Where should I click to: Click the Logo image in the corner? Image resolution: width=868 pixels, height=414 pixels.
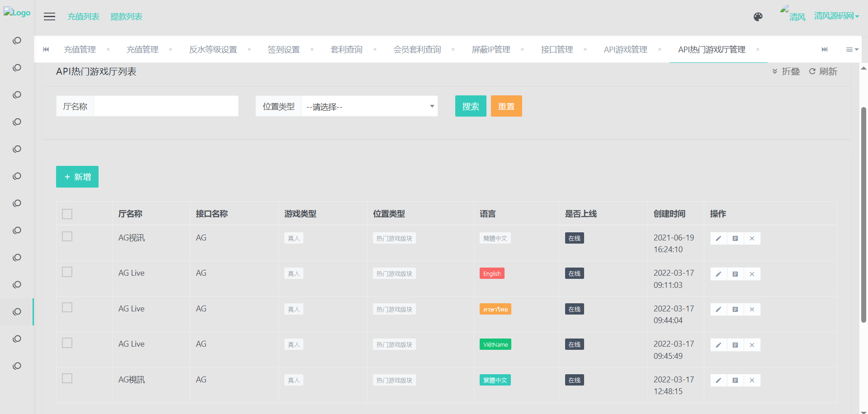[x=17, y=13]
